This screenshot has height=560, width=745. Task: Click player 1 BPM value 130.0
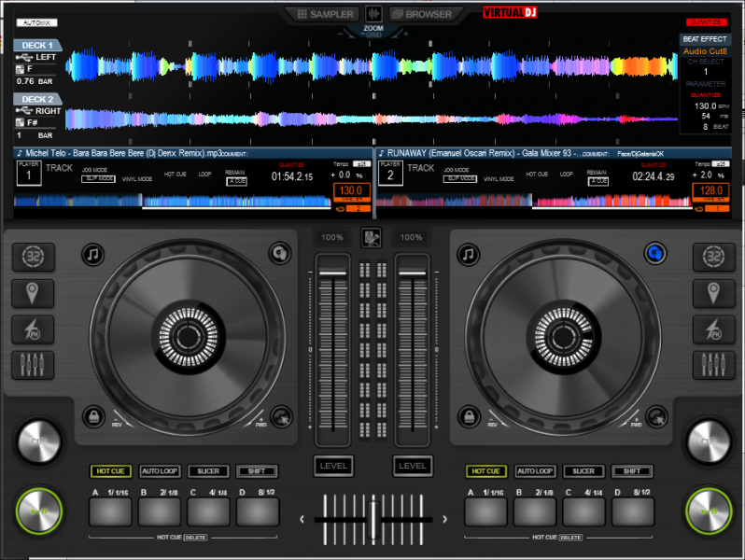click(x=351, y=190)
